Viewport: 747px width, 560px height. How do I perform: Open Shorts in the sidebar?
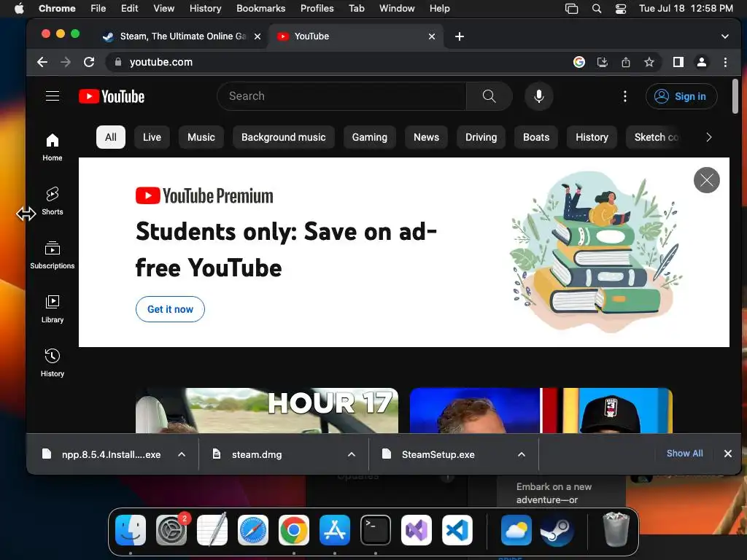pyautogui.click(x=53, y=201)
